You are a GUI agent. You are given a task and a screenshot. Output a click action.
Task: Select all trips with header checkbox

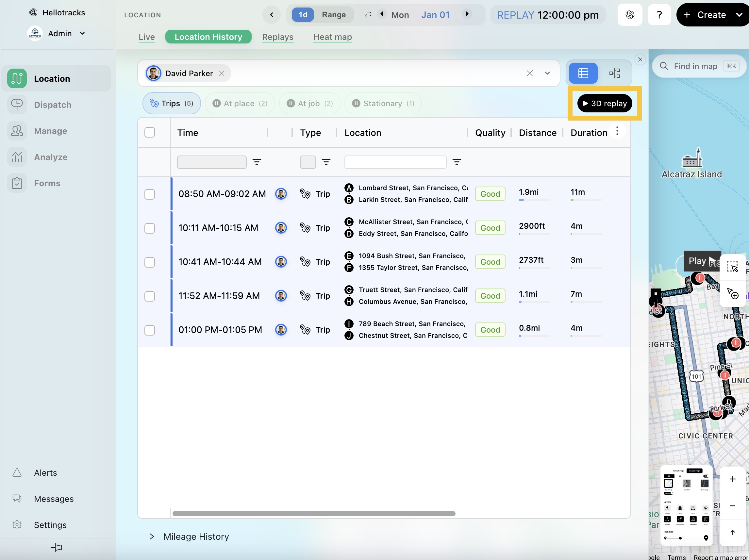tap(150, 132)
